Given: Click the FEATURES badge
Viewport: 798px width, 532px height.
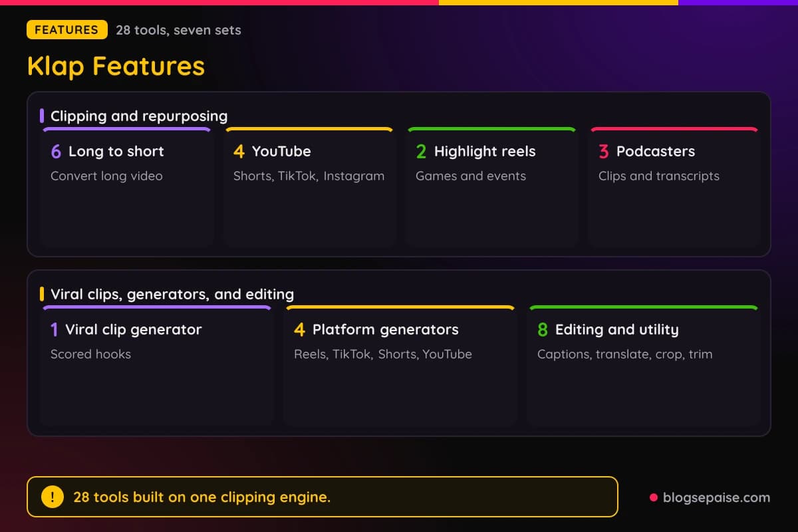Looking at the screenshot, I should 66,30.
